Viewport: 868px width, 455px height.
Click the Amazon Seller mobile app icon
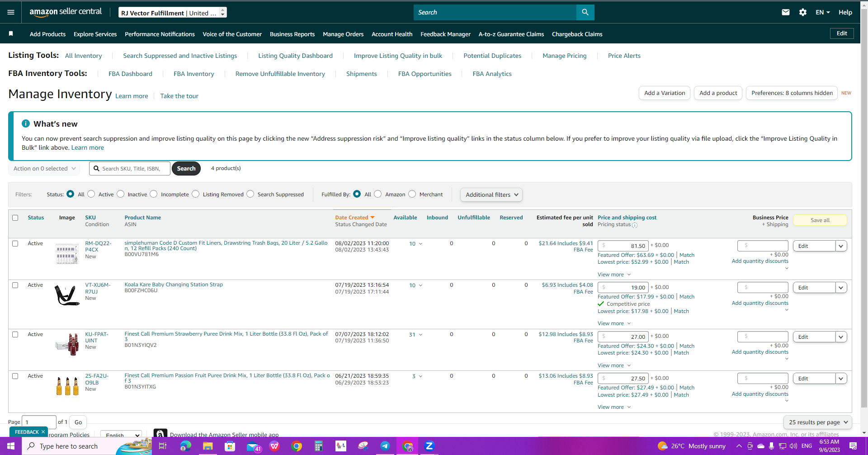(x=160, y=433)
